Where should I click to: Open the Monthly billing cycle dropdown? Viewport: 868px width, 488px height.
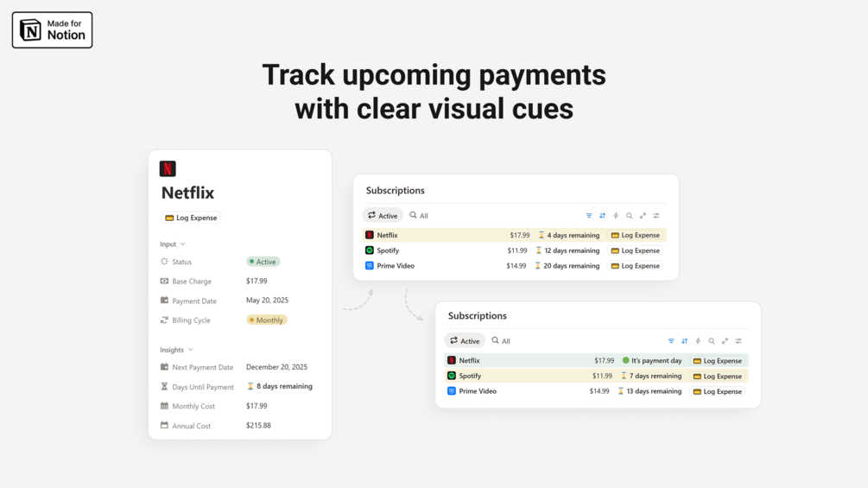point(267,320)
